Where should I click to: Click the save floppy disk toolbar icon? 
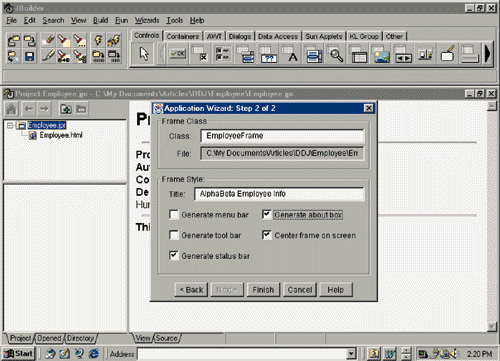tap(29, 56)
